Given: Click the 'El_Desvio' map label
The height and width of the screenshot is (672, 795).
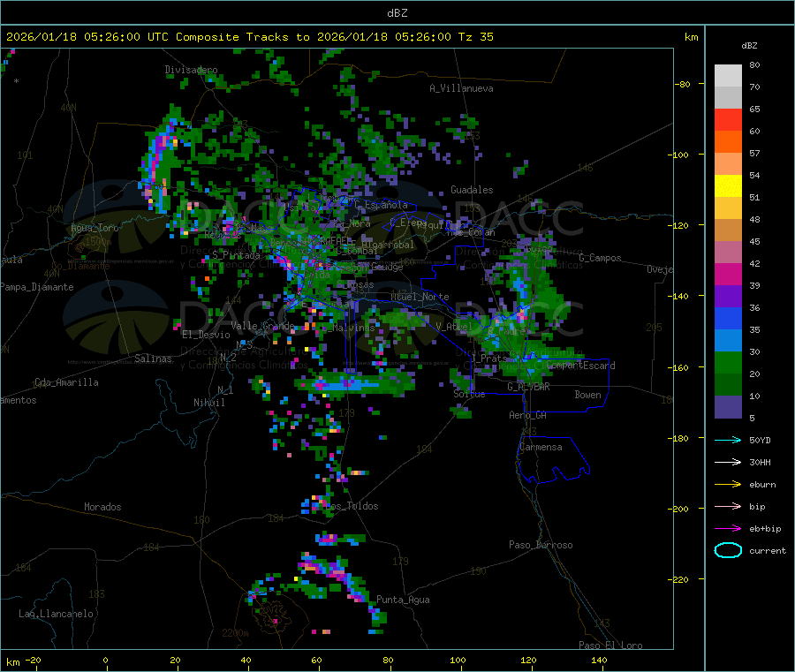Looking at the screenshot, I should click(x=206, y=335).
